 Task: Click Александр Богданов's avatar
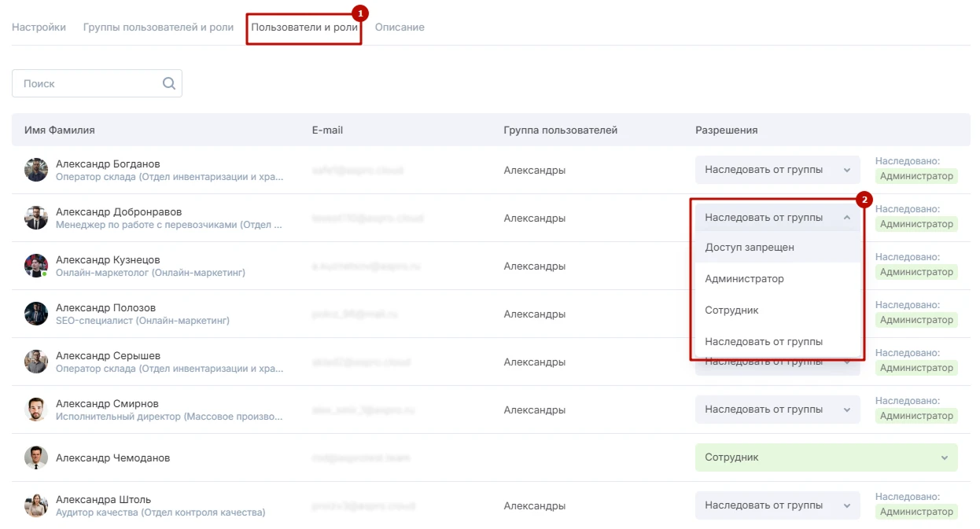click(x=36, y=170)
